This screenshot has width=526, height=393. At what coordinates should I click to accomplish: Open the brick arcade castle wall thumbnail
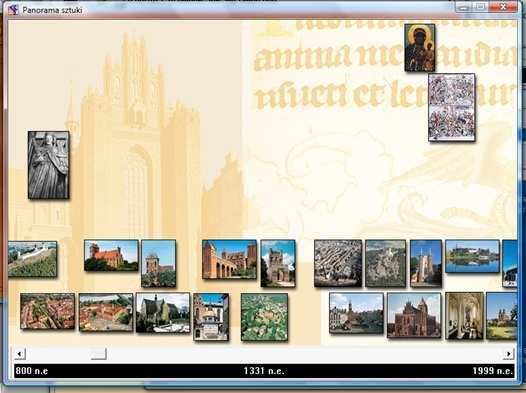(x=229, y=260)
